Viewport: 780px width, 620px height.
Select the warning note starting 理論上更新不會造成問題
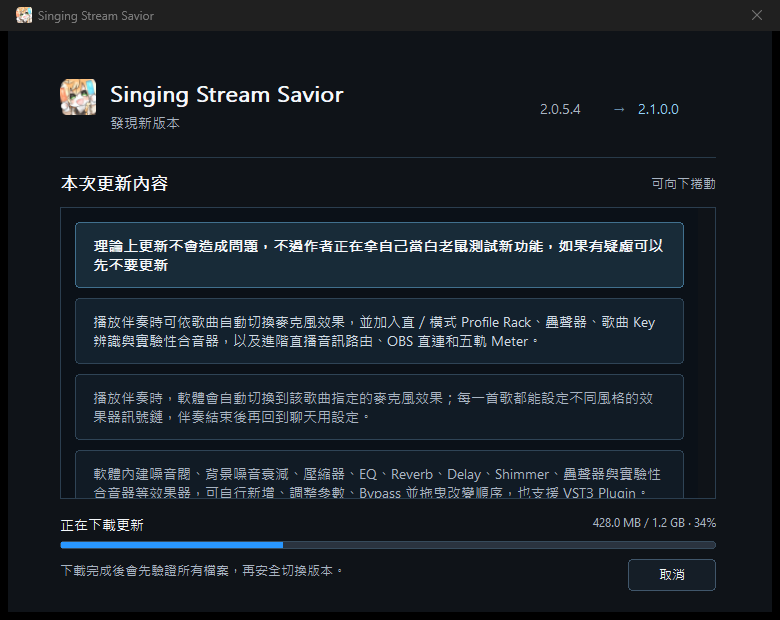[x=379, y=255]
